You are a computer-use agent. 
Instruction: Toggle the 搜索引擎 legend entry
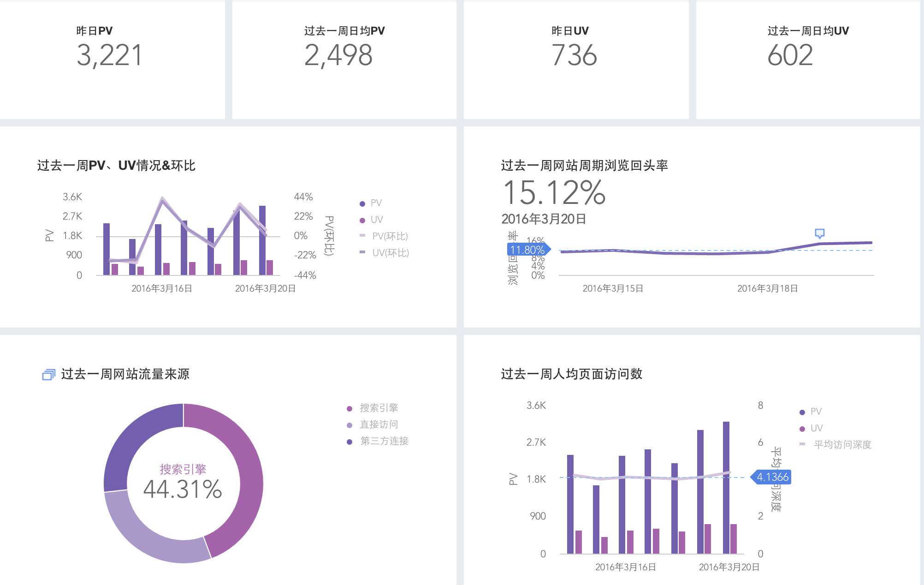coord(372,408)
